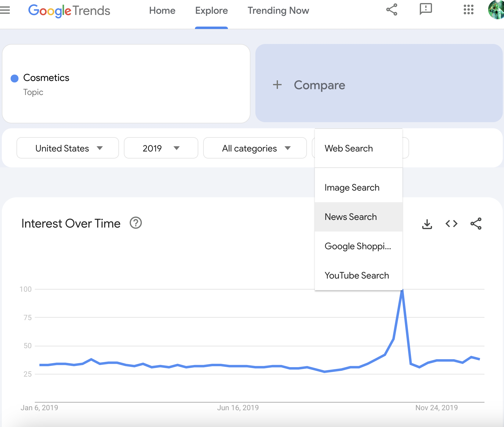
Task: Open the United States region dropdown
Action: point(68,148)
